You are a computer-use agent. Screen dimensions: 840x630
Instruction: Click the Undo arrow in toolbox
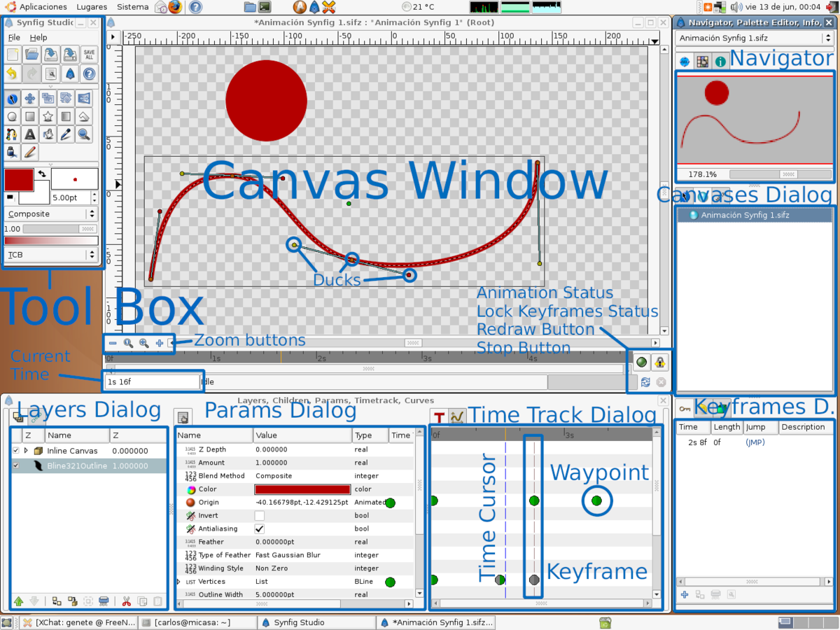[12, 73]
